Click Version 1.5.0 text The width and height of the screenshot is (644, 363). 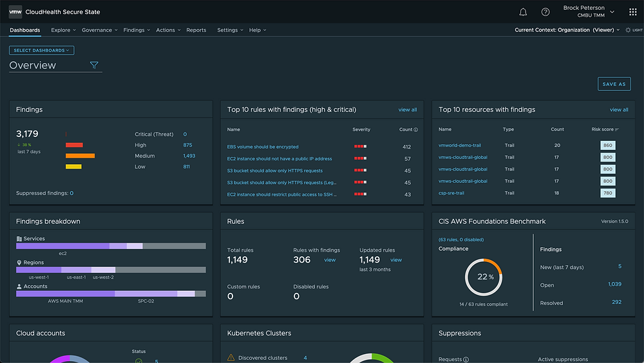(x=614, y=221)
